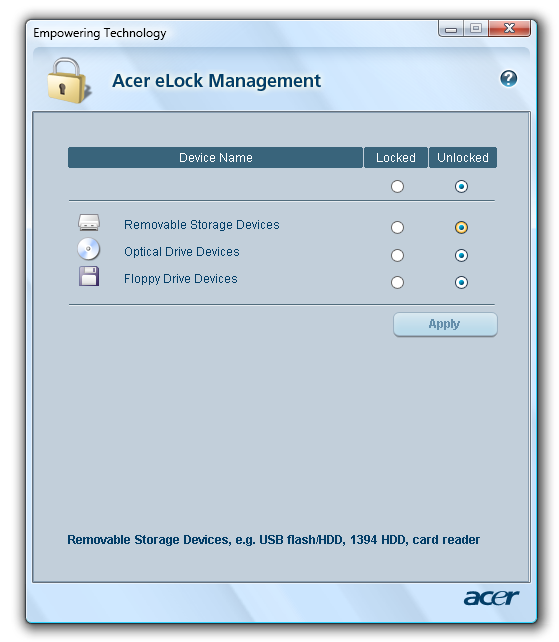Select the top Unlocked radio for all devices
Viewport: 559px width, 642px height.
coord(461,187)
